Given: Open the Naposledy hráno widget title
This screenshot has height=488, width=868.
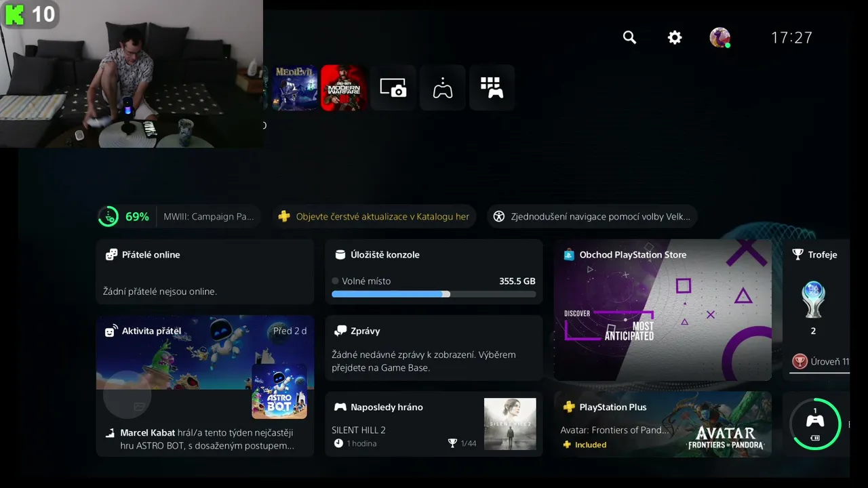Looking at the screenshot, I should click(387, 407).
